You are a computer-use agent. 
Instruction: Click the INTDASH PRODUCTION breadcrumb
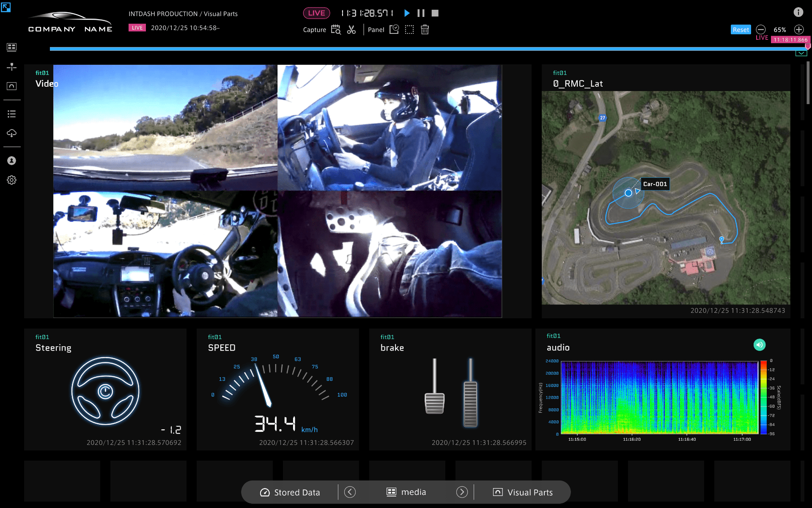pos(163,14)
